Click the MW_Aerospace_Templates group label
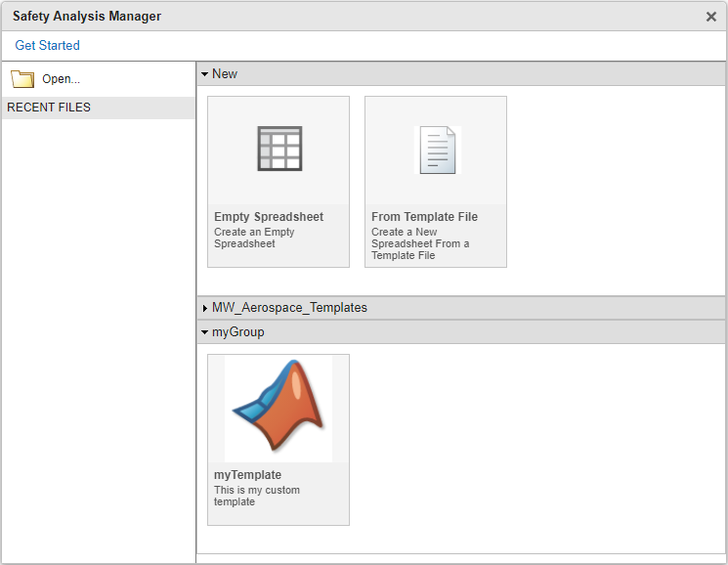 (x=289, y=308)
